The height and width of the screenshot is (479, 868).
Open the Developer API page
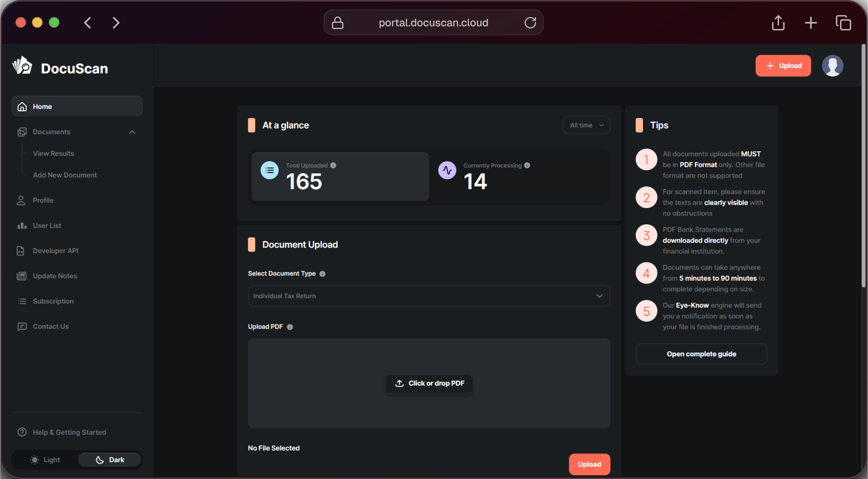(x=55, y=251)
